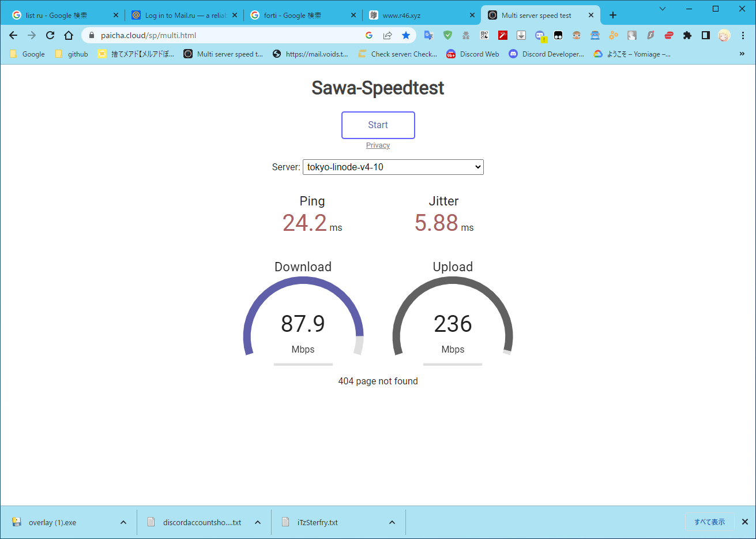Share this page from the address bar
This screenshot has height=539, width=756.
[388, 35]
